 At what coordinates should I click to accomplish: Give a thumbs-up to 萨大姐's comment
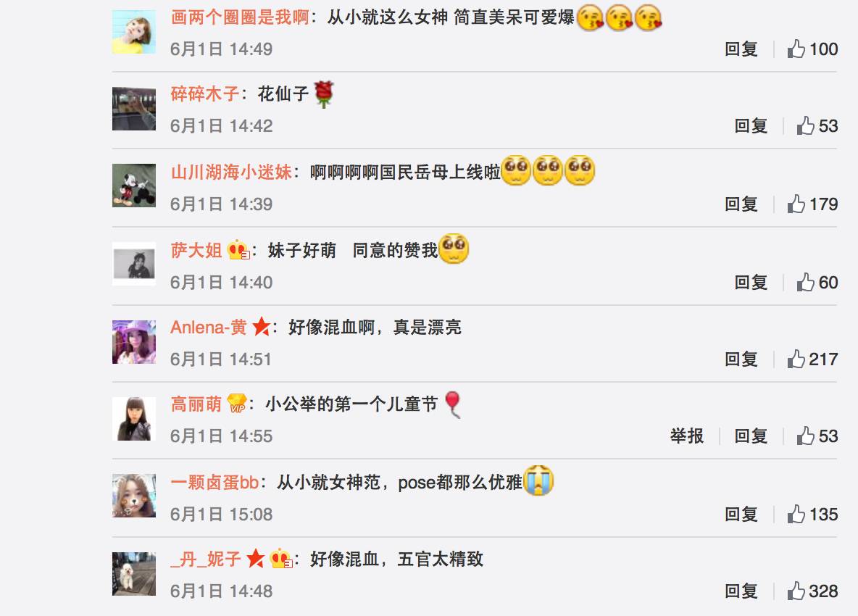tap(817, 283)
